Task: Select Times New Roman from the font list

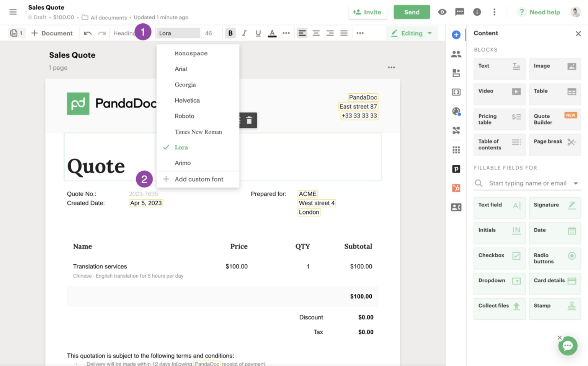Action: tap(198, 132)
